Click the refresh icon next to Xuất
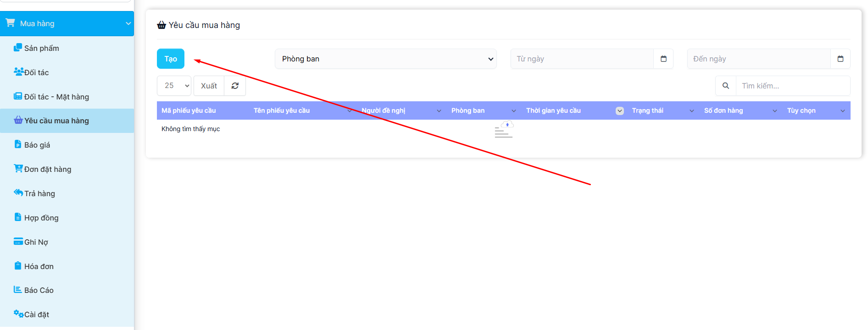The height and width of the screenshot is (330, 868). click(235, 86)
